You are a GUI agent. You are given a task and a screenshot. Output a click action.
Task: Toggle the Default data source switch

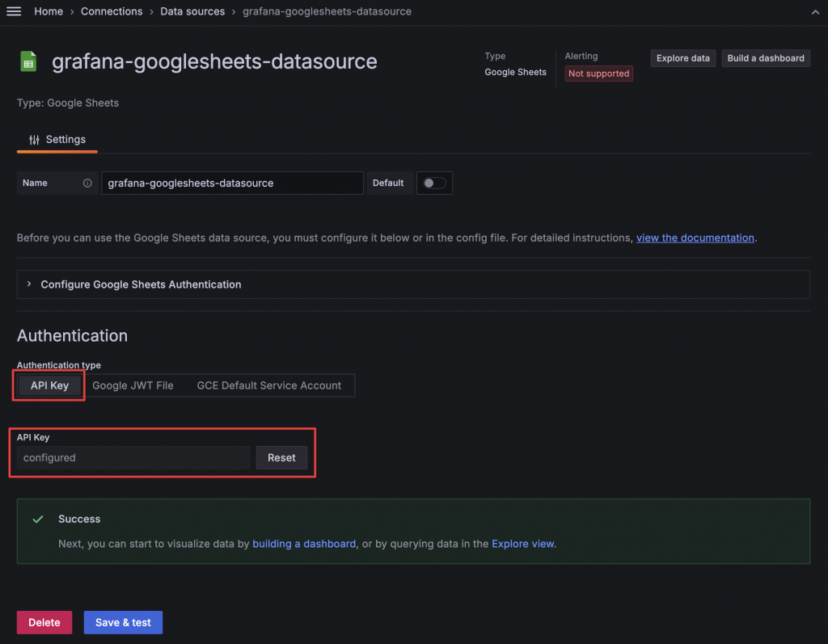click(434, 183)
